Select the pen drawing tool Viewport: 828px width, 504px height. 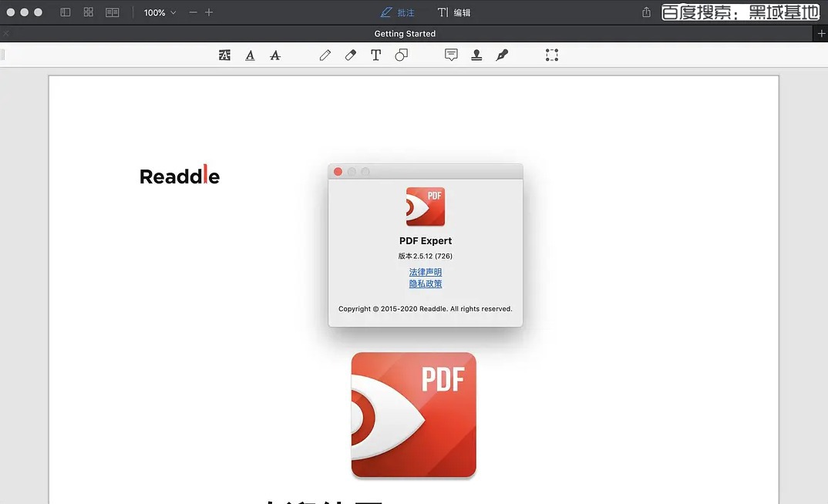pyautogui.click(x=325, y=55)
